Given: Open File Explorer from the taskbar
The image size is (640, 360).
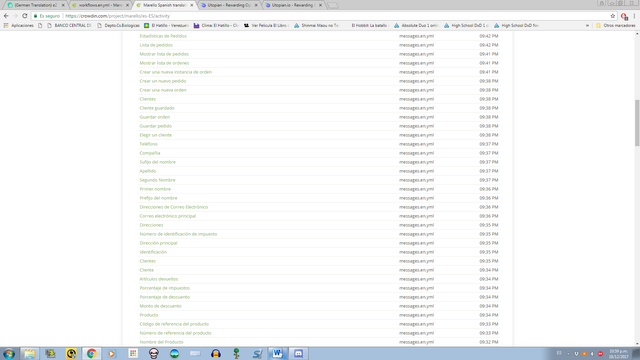Looking at the screenshot, I should [29, 353].
